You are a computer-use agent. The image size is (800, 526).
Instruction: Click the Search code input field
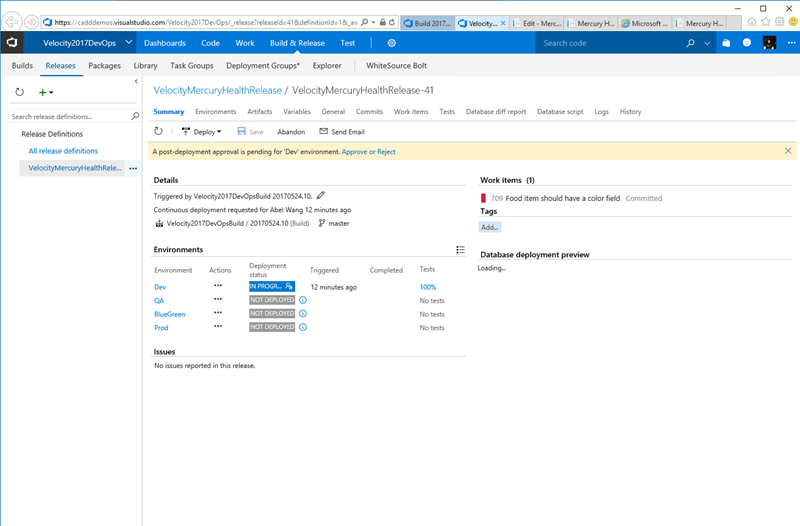click(610, 43)
